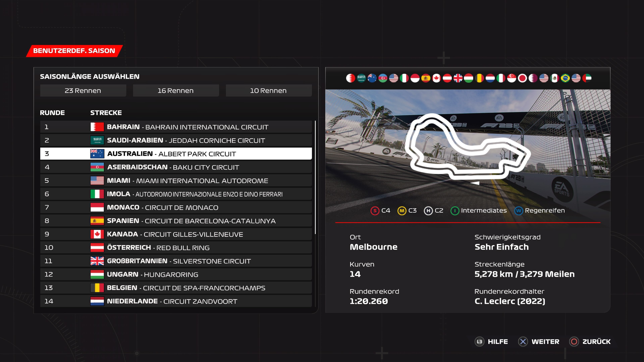644x362 pixels.
Task: Click the circle button icon for Zurück
Action: point(574,342)
